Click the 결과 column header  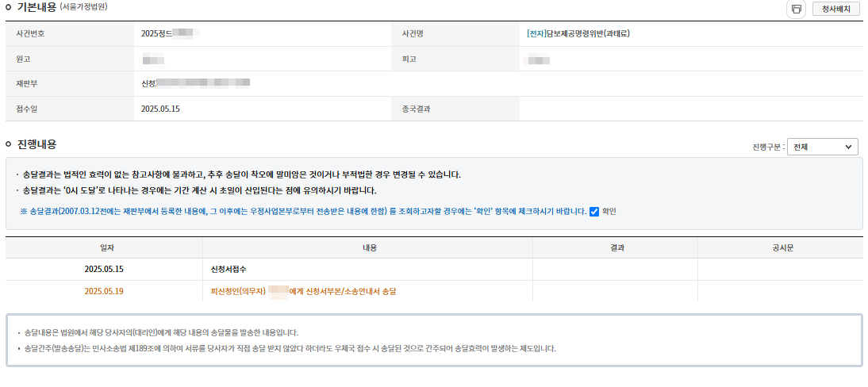616,247
